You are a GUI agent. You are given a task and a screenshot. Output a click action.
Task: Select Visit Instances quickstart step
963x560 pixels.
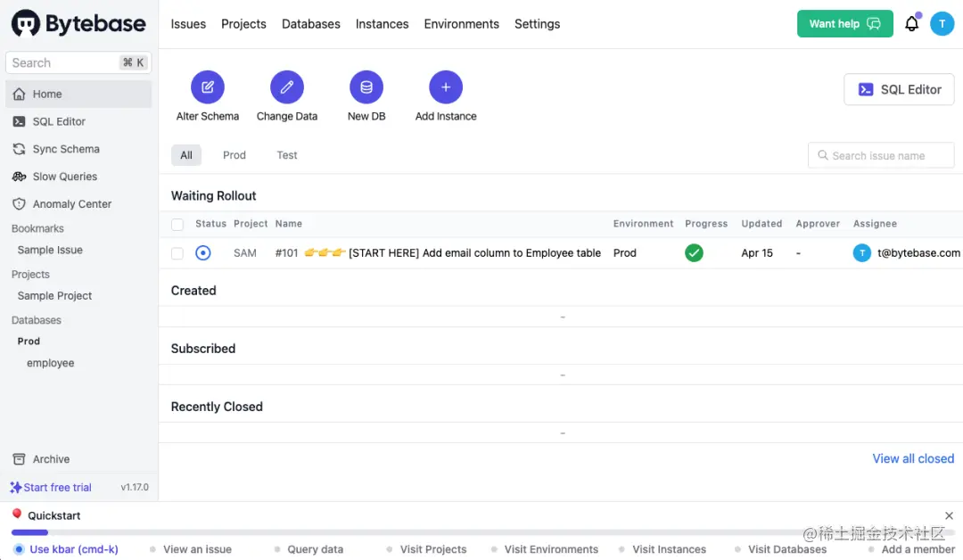[662, 549]
